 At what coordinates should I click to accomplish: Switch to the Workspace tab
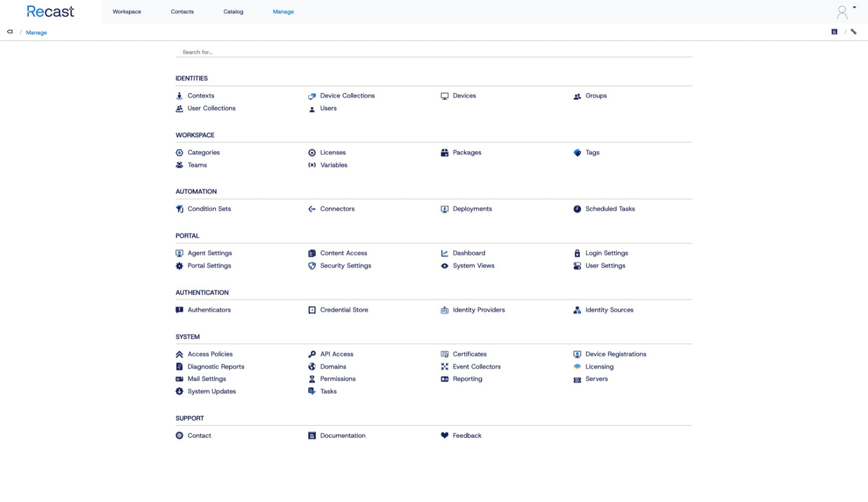point(127,11)
